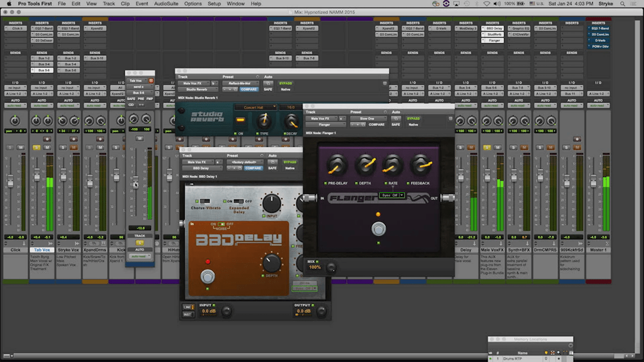This screenshot has height=362, width=644.
Task: Open the Setup menu
Action: coord(214,4)
